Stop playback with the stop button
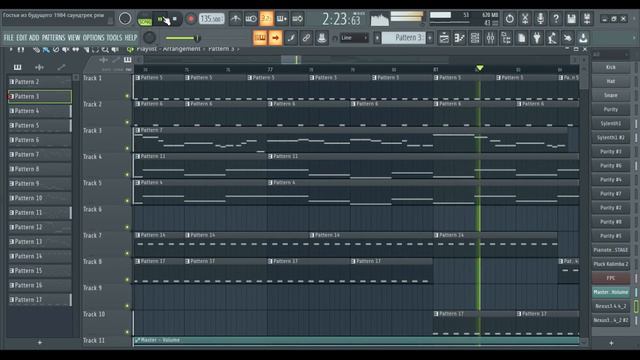640x360 pixels. click(x=175, y=19)
